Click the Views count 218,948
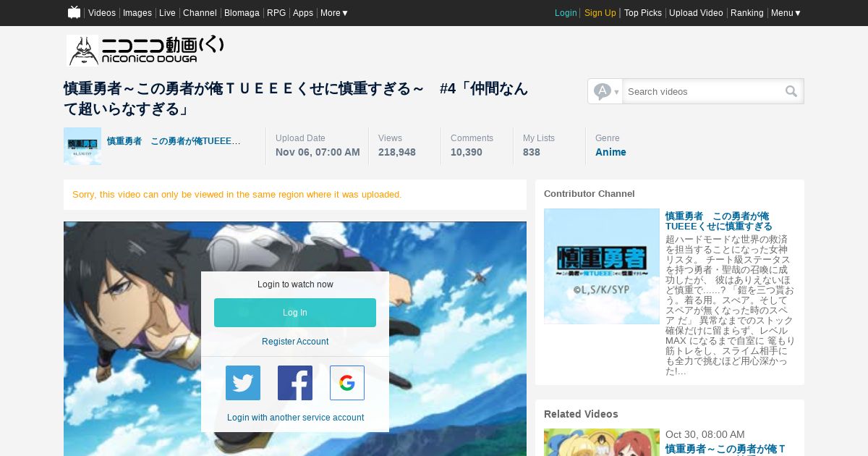The height and width of the screenshot is (456, 868). [x=397, y=152]
